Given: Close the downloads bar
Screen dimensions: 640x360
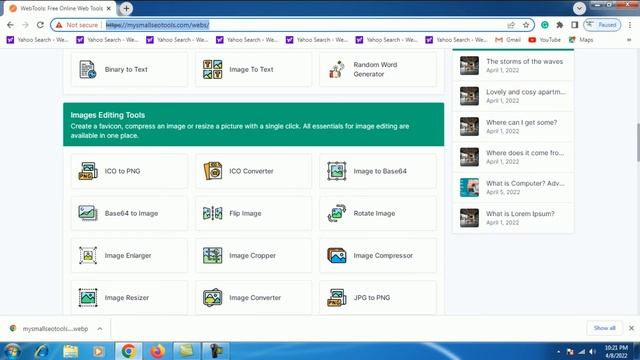Looking at the screenshot, I should pos(631,328).
